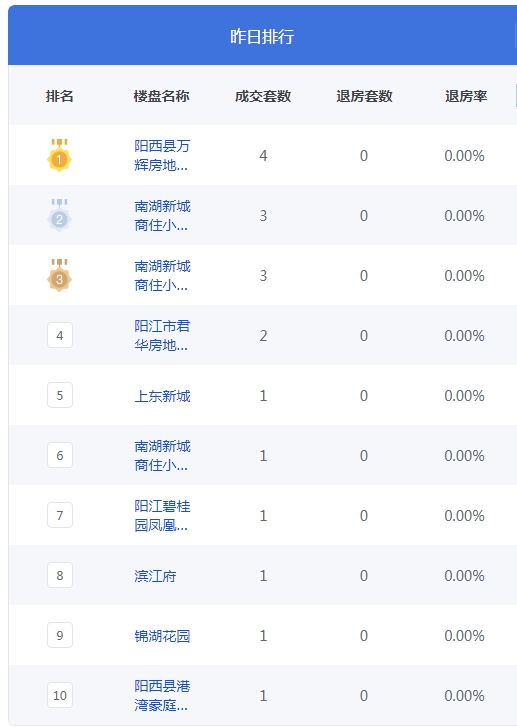Click the silver second-place medal icon
517x727 pixels.
tap(59, 215)
